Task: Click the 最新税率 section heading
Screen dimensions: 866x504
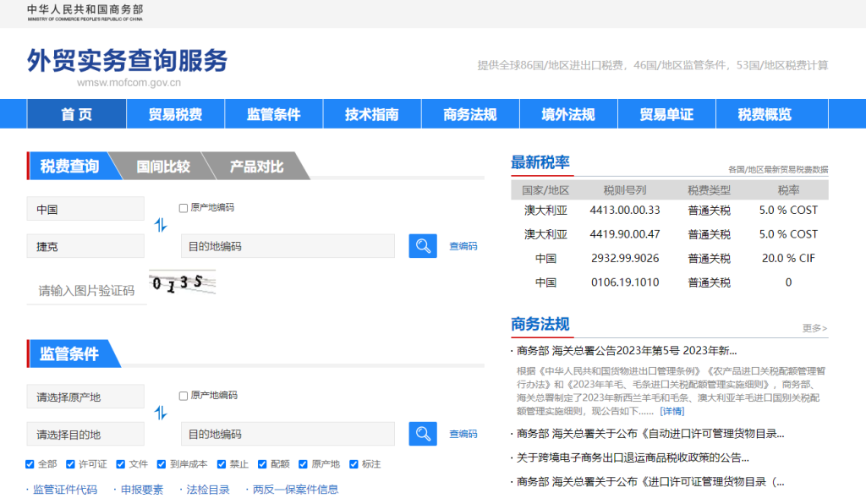Action: pos(540,162)
